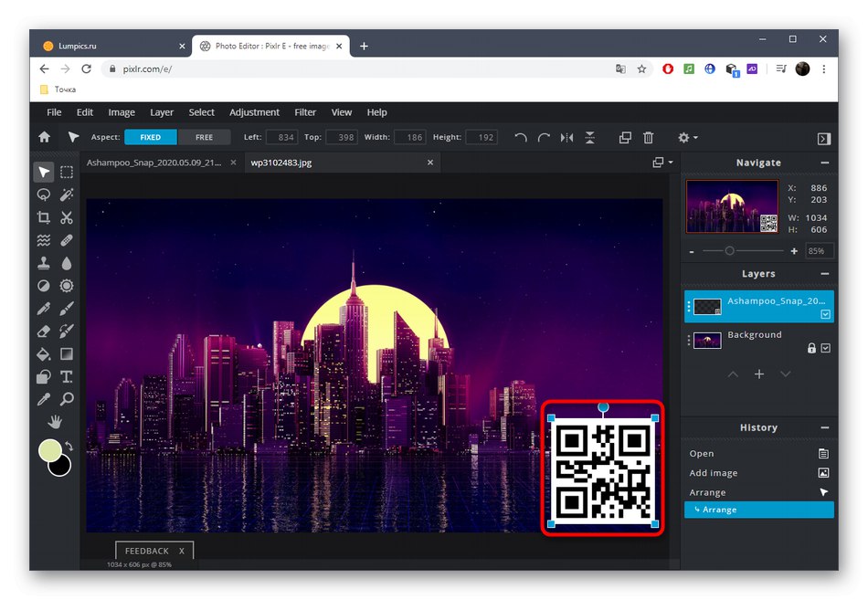Select the Shape tool
The width and height of the screenshot is (868, 600).
coord(44,377)
